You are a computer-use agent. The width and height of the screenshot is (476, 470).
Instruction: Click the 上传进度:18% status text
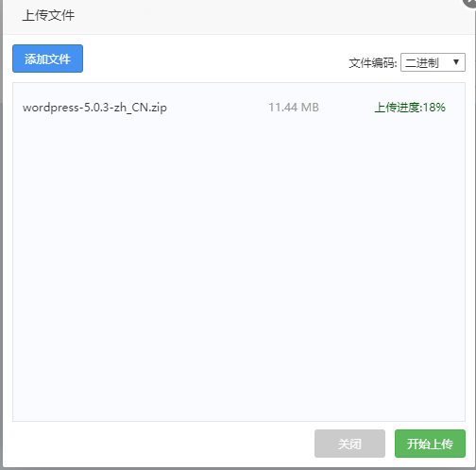[410, 108]
